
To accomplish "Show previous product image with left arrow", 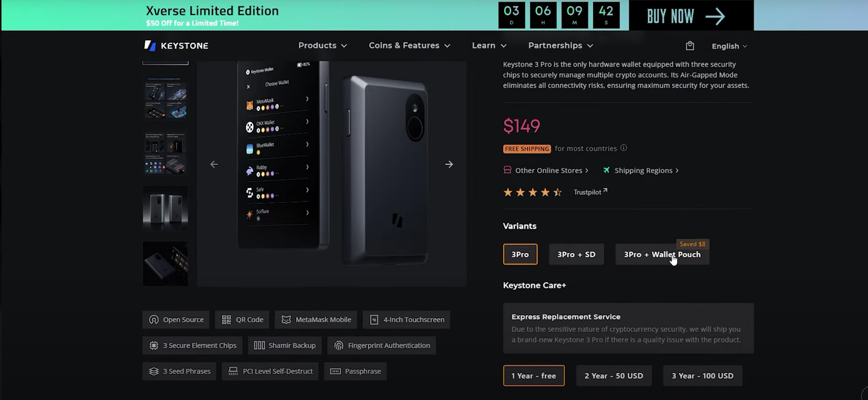I will click(214, 164).
